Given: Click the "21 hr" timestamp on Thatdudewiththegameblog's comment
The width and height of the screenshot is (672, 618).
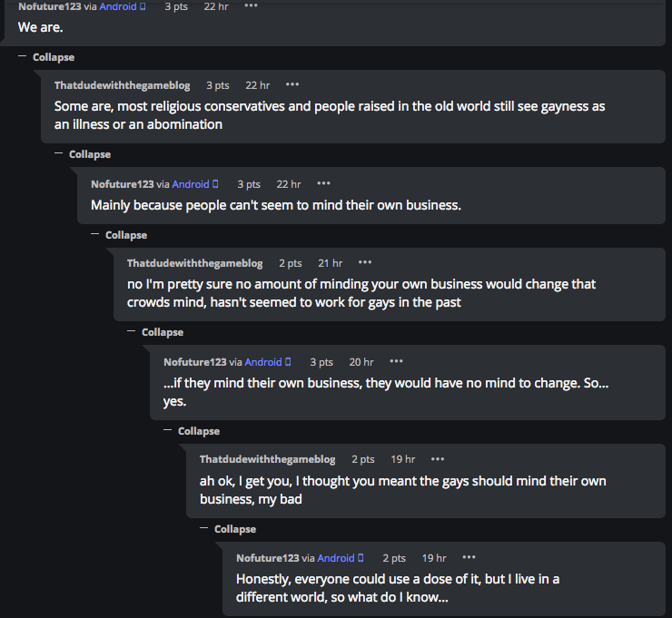Looking at the screenshot, I should [330, 263].
